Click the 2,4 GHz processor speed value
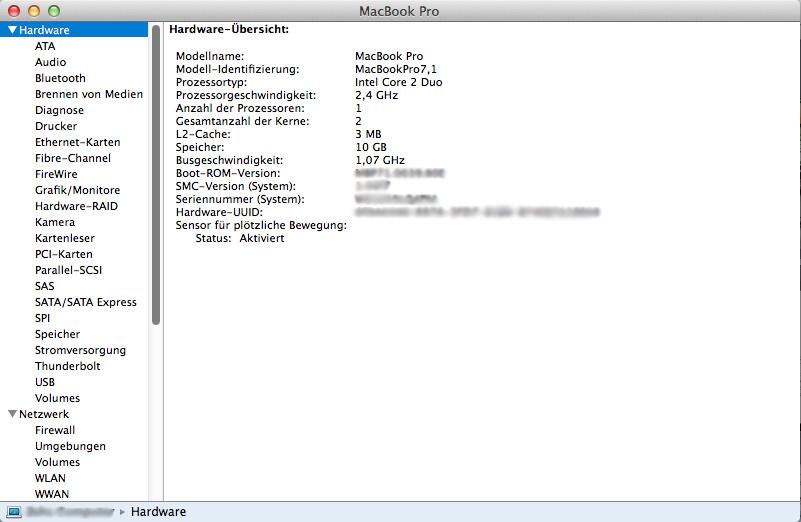Screen dimensions: 801x522 click(x=376, y=95)
